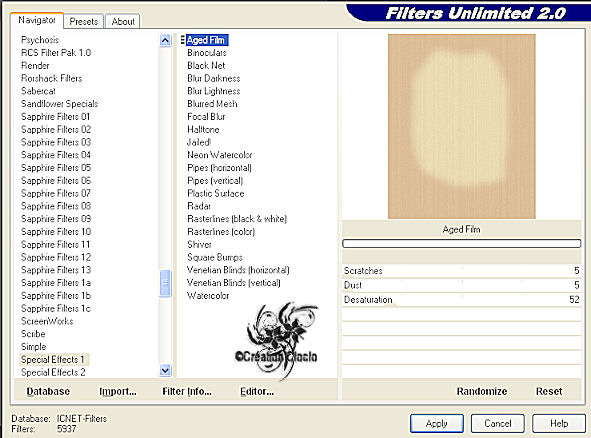Select Venetian Blinds (vertical) filter
The height and width of the screenshot is (438, 591).
pos(234,283)
